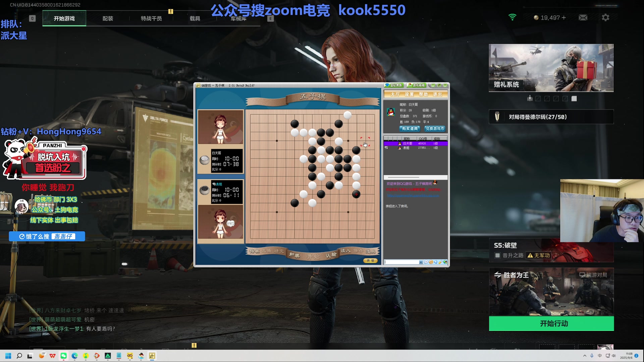Select player row 表姐 in the list
The height and width of the screenshot is (362, 644).
click(x=415, y=148)
